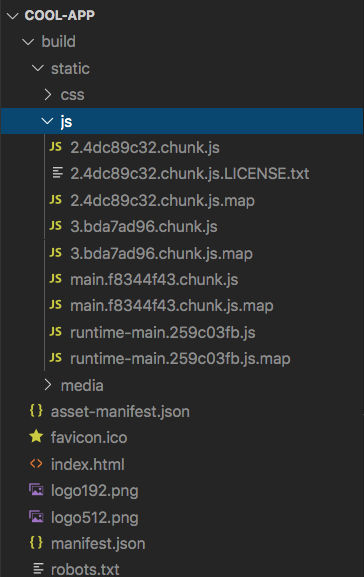This screenshot has width=364, height=577.
Task: Expand the media folder chevron
Action: coord(48,385)
